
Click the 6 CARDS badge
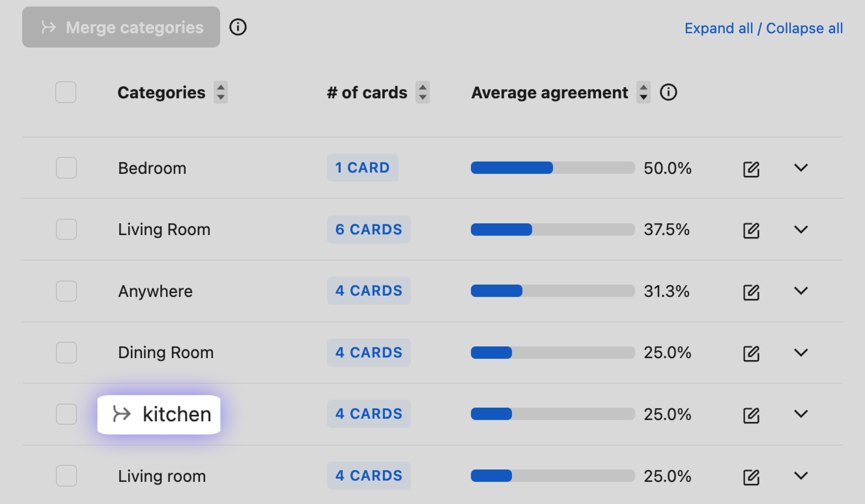click(369, 230)
